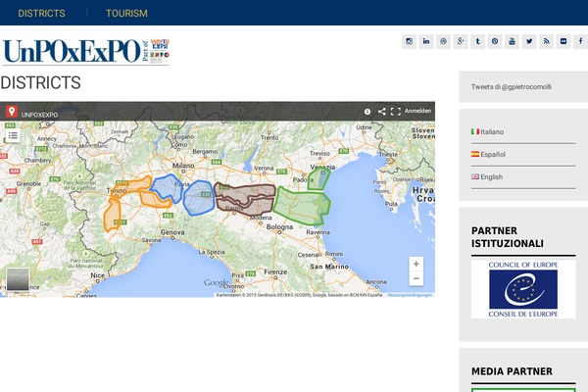Zoom in on the map
The width and height of the screenshot is (588, 392).
tap(416, 264)
